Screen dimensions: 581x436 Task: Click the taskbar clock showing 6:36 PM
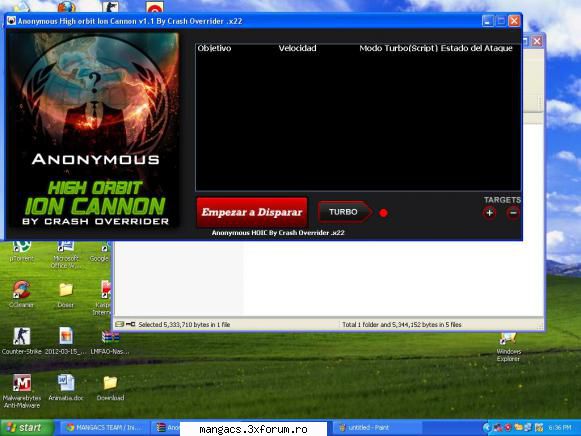pos(560,428)
